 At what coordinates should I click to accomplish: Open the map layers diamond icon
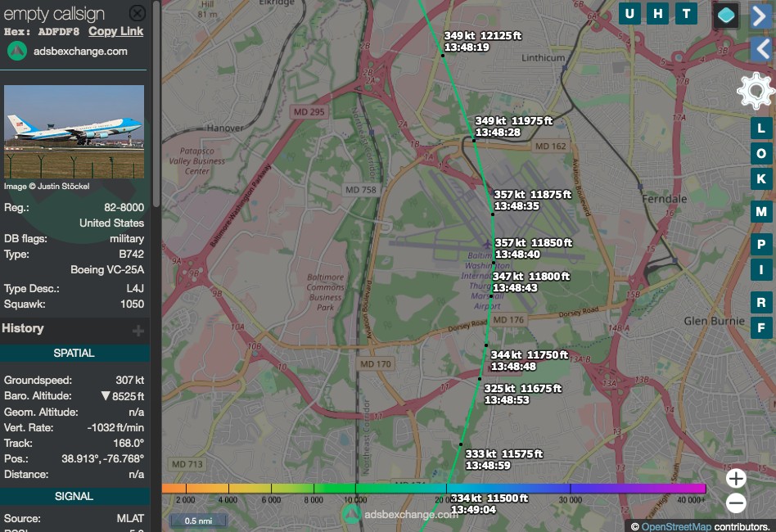[x=726, y=16]
